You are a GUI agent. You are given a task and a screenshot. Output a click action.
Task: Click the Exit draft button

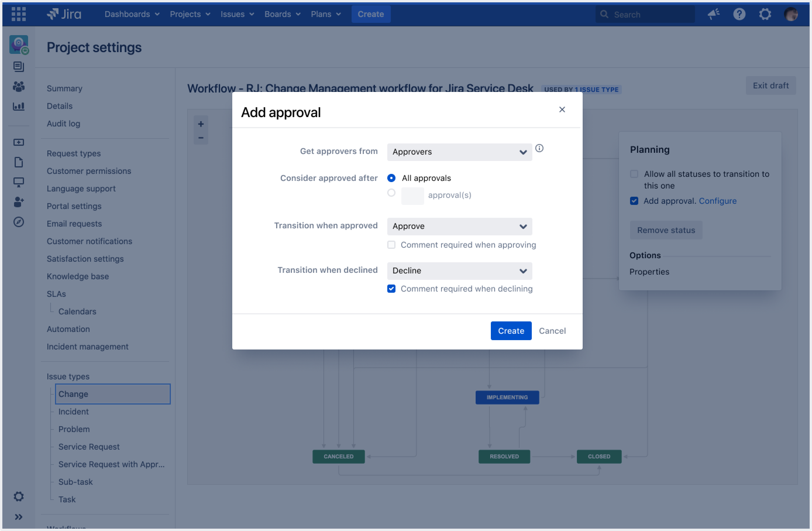tap(770, 85)
